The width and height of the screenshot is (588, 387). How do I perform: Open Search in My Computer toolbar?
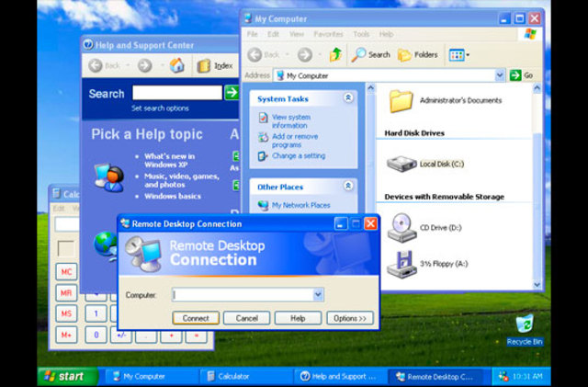pyautogui.click(x=371, y=55)
